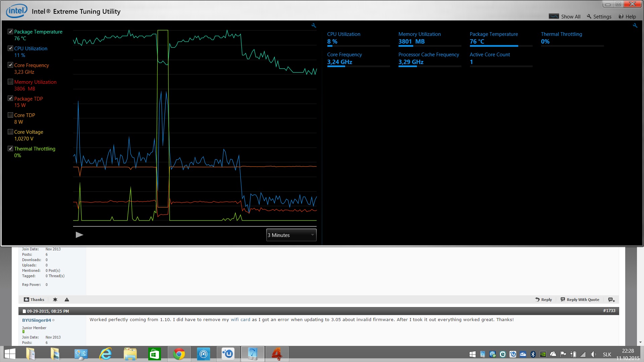
Task: Click the graph panel wrench settings icon
Action: coord(314,25)
